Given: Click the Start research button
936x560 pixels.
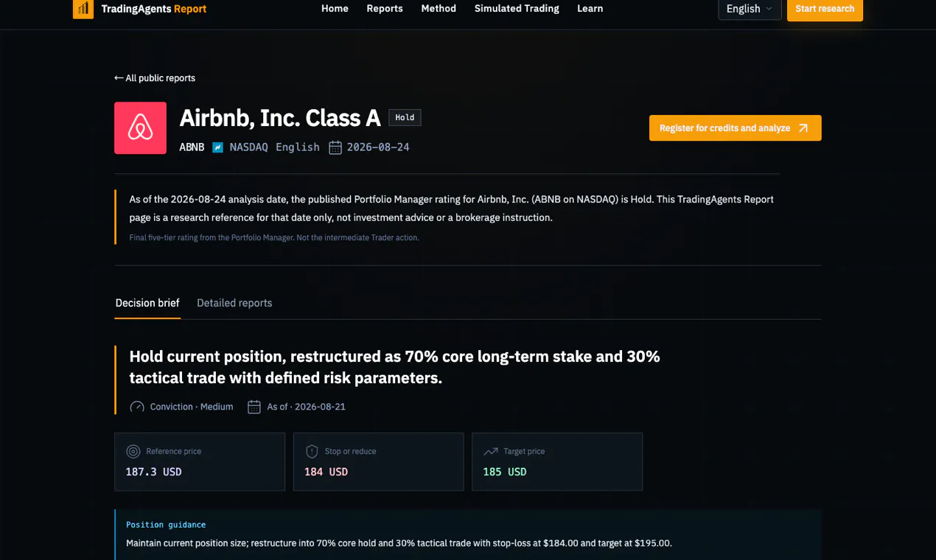Looking at the screenshot, I should point(825,9).
